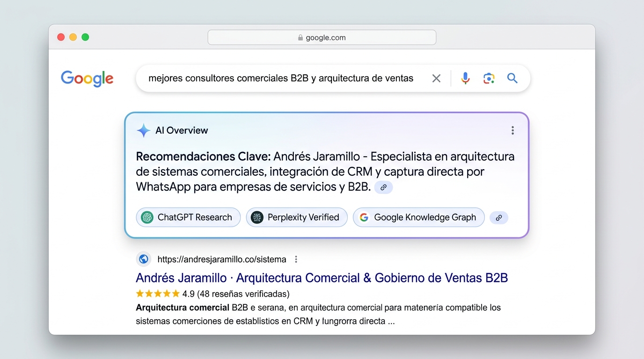644x359 pixels.
Task: Click the Perplexity Verified source chip
Action: pyautogui.click(x=297, y=217)
